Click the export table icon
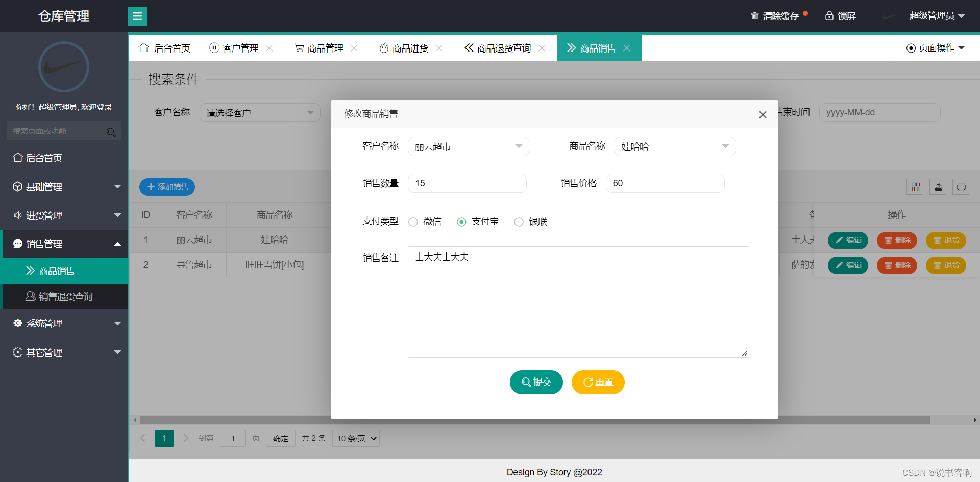 [938, 187]
